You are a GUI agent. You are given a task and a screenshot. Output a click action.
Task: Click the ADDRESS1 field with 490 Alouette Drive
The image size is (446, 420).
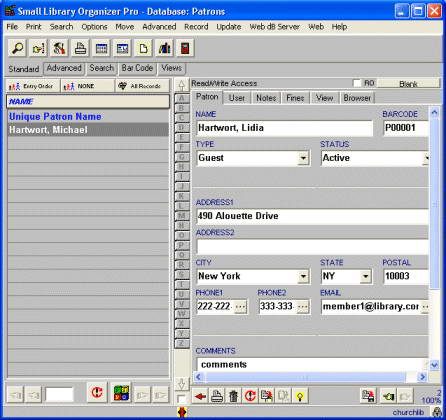coord(312,216)
